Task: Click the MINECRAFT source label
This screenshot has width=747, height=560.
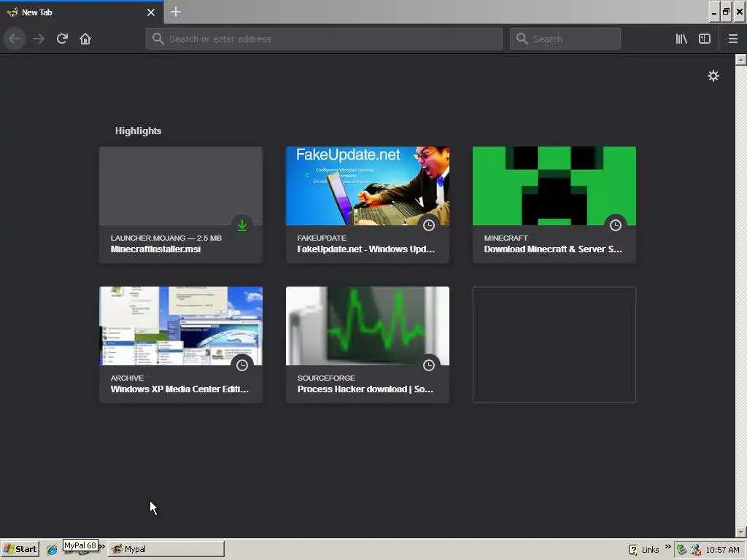Action: coord(506,238)
